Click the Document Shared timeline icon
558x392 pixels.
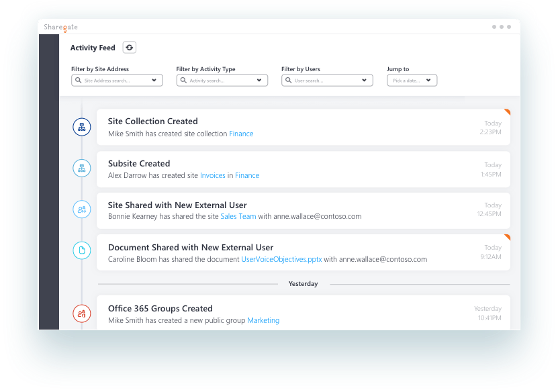tap(82, 250)
